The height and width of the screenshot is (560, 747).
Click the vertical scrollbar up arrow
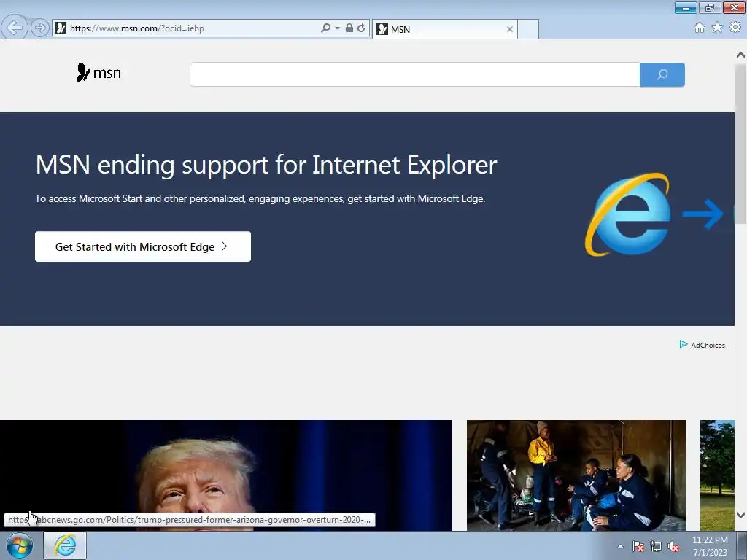click(x=740, y=55)
